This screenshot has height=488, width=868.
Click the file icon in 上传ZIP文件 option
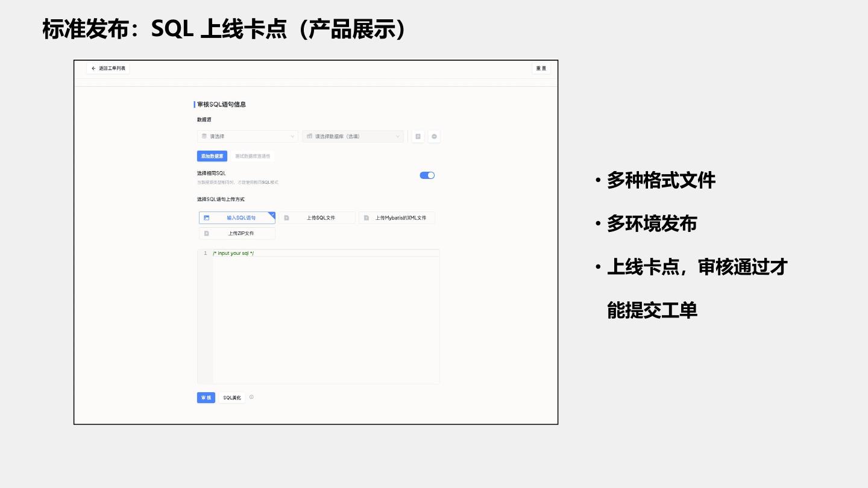[206, 233]
